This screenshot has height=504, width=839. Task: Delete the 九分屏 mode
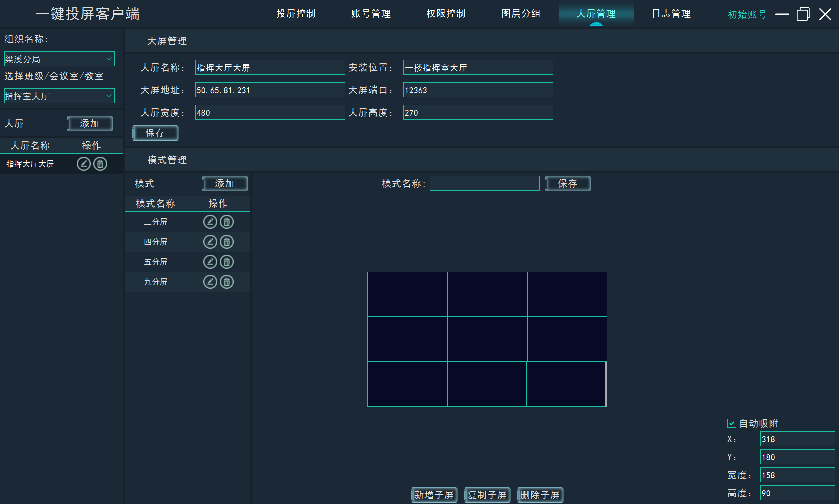pyautogui.click(x=227, y=282)
